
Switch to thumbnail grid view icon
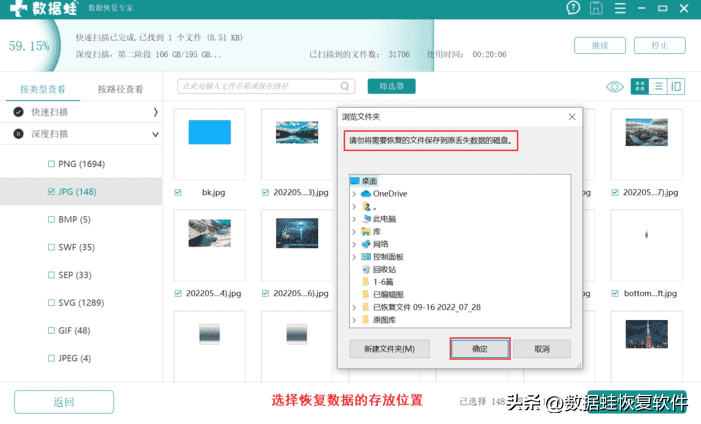[640, 86]
